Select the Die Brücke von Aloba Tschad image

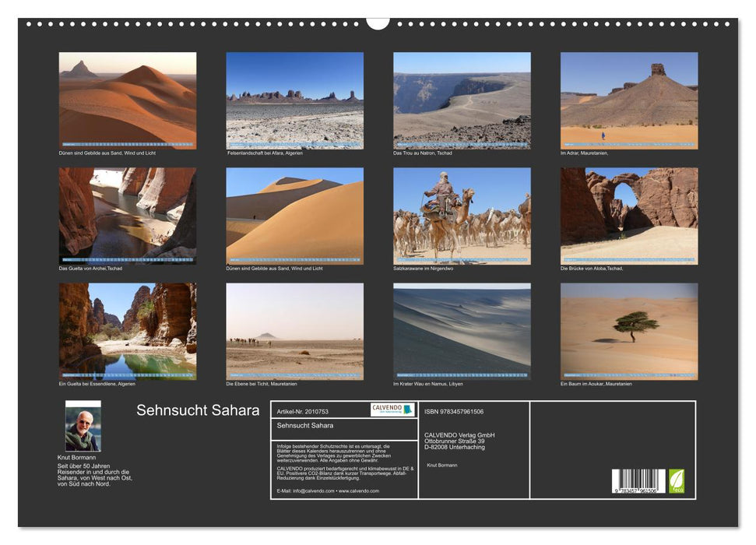(628, 215)
